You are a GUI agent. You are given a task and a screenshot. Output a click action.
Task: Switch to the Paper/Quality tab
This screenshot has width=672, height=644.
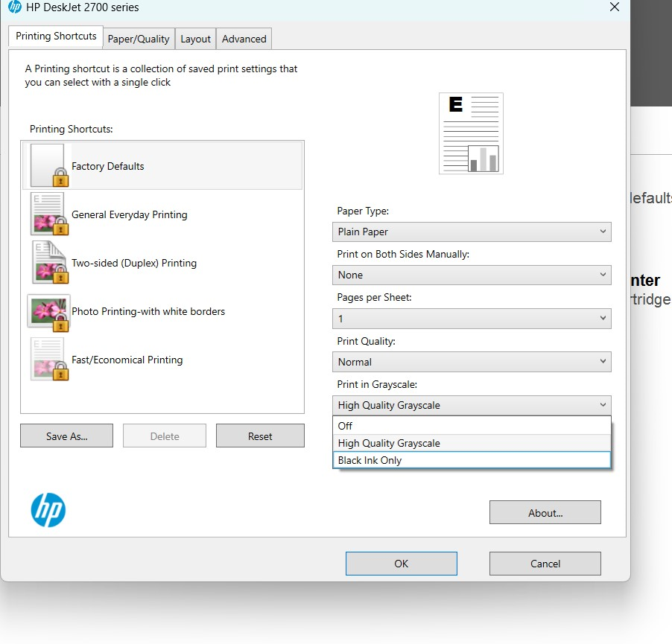click(139, 39)
